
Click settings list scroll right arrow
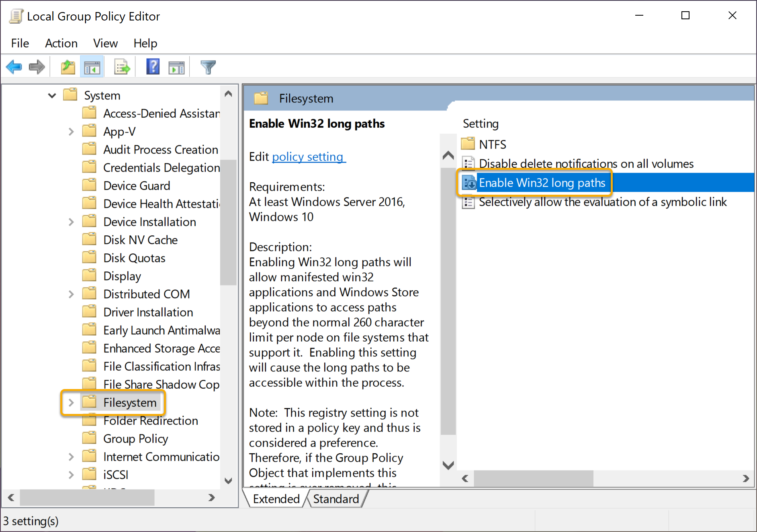coord(746,479)
